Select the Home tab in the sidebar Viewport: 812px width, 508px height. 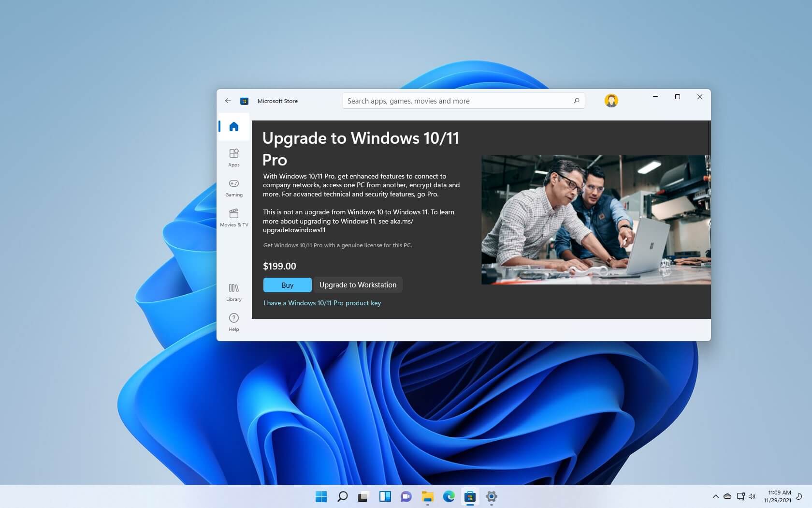pyautogui.click(x=233, y=126)
